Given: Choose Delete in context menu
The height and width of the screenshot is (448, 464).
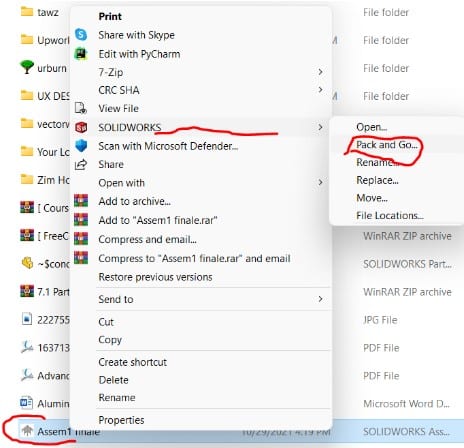Looking at the screenshot, I should click(x=113, y=380).
